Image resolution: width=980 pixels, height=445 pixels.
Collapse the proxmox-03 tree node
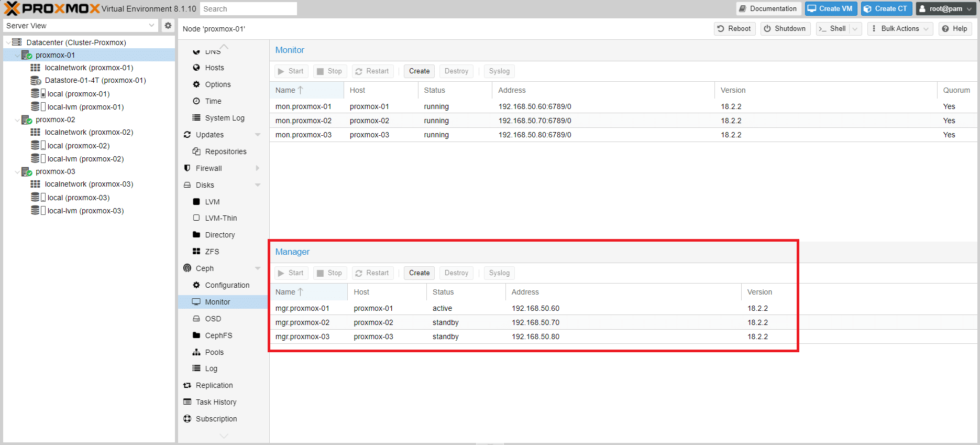click(x=17, y=171)
